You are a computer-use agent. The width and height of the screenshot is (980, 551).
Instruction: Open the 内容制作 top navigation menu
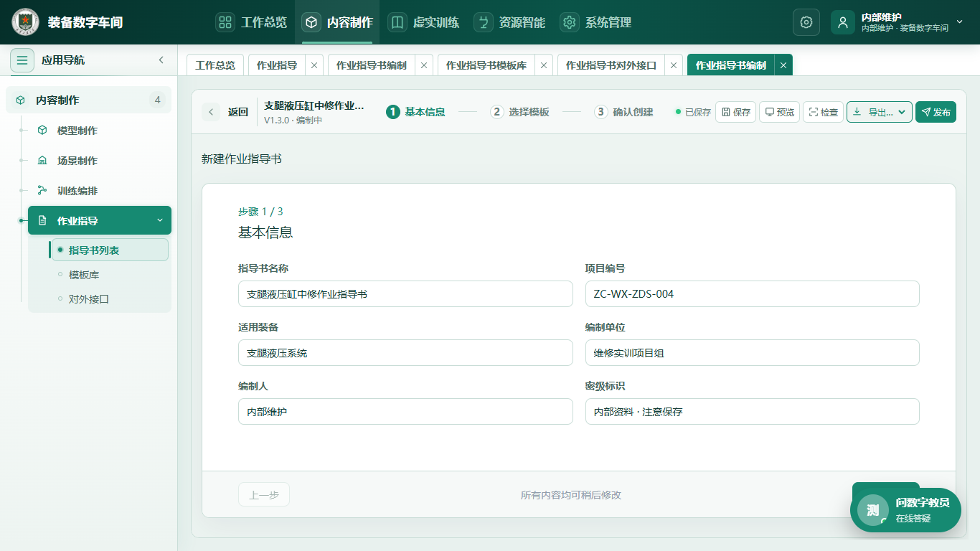(338, 22)
